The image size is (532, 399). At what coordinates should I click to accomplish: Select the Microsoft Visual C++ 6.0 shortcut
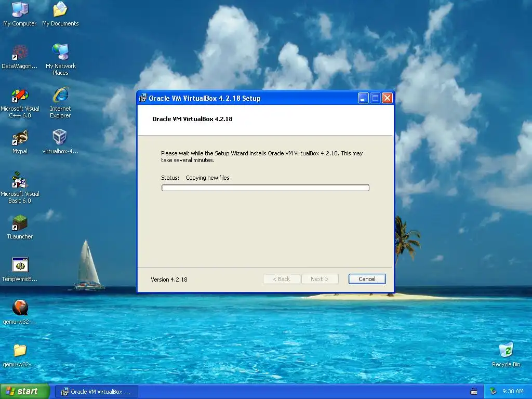20,103
